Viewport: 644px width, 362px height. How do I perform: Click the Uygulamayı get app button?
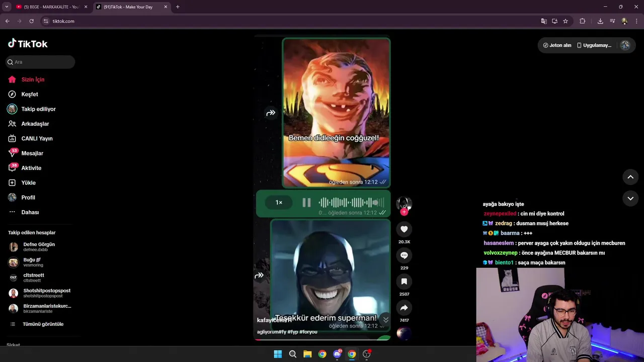click(594, 45)
